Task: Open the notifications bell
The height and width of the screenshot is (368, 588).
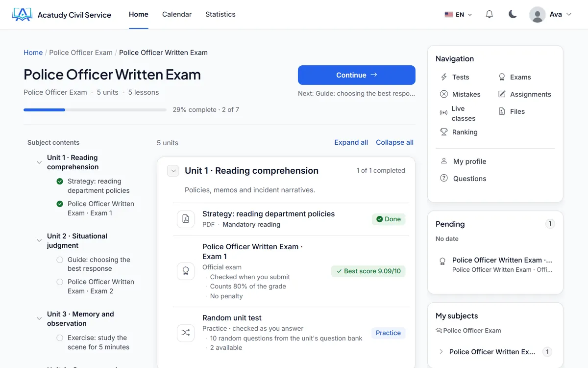Action: [489, 14]
